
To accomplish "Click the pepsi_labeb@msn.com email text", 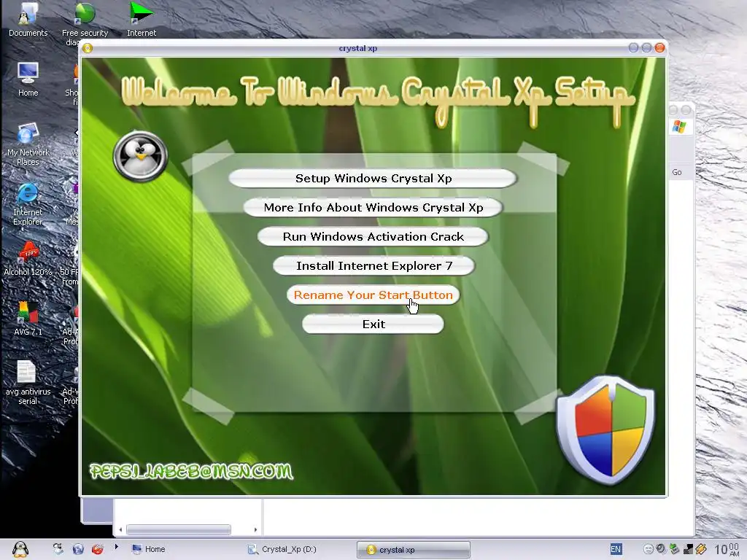I will (191, 472).
